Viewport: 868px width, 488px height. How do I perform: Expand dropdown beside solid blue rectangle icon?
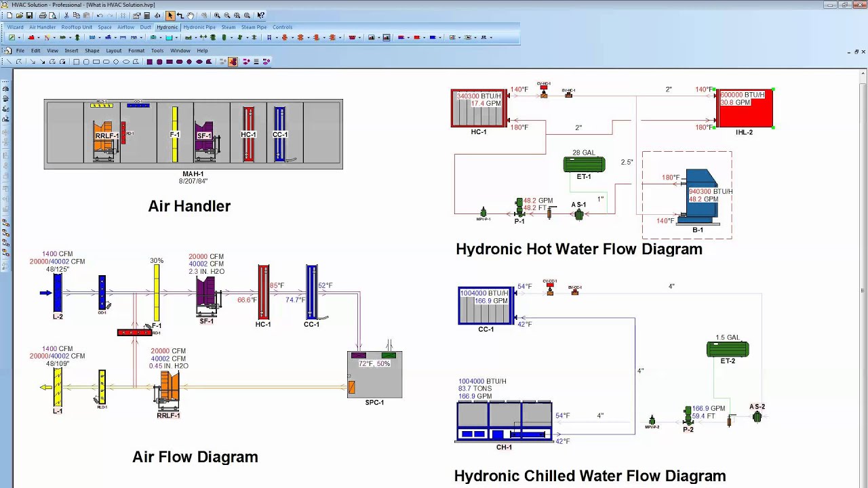click(x=440, y=37)
